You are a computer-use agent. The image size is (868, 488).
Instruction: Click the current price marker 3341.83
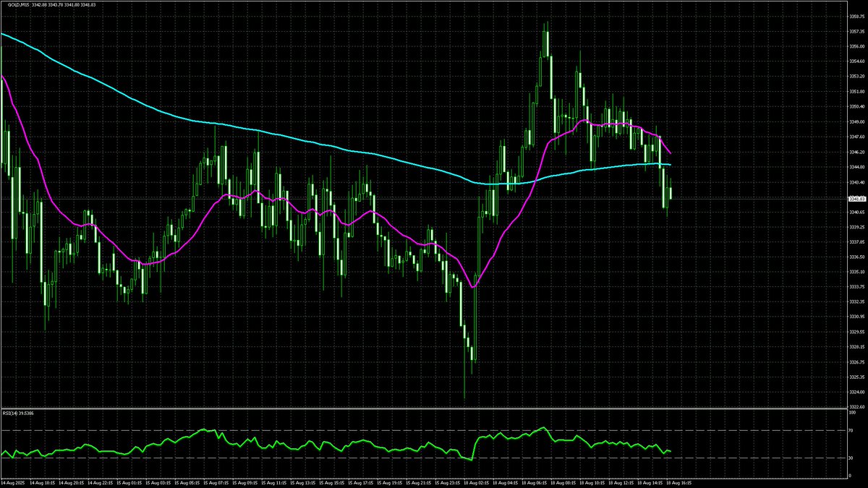pos(856,198)
